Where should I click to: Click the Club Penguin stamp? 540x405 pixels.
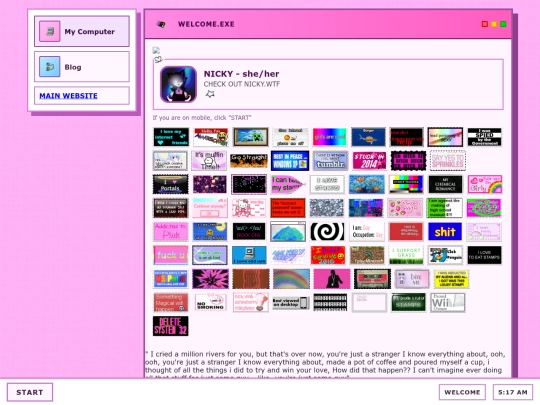click(x=445, y=255)
